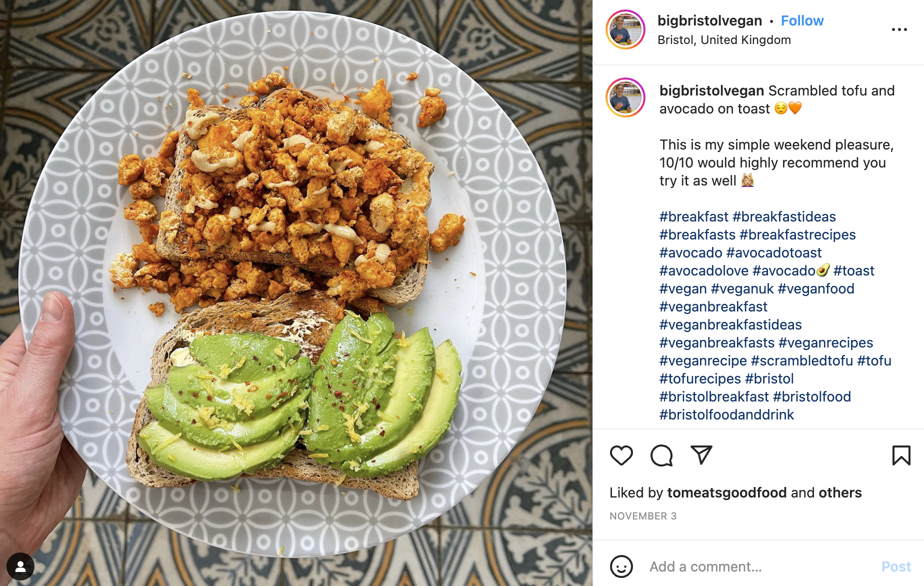Open bigbristolvegan profile picture in header
The width and height of the screenshot is (924, 586).
coord(625,29)
